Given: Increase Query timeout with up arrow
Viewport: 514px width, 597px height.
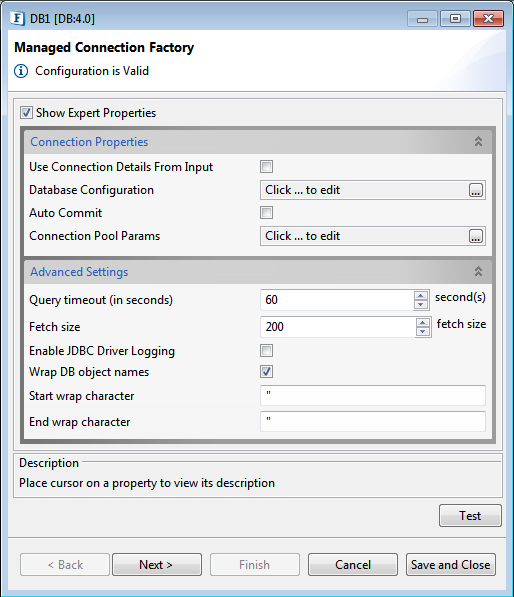Looking at the screenshot, I should (x=421, y=296).
